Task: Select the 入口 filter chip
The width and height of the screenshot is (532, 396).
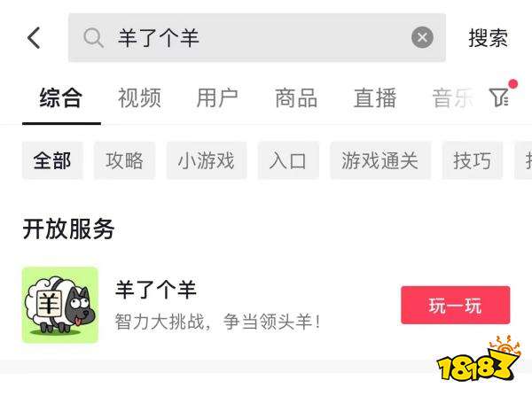Action: pyautogui.click(x=288, y=160)
